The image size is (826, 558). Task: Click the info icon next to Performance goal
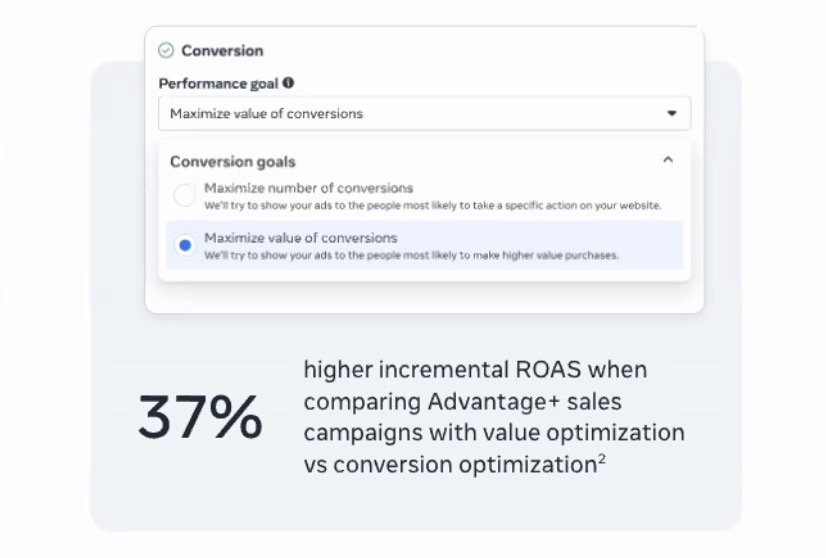(288, 83)
